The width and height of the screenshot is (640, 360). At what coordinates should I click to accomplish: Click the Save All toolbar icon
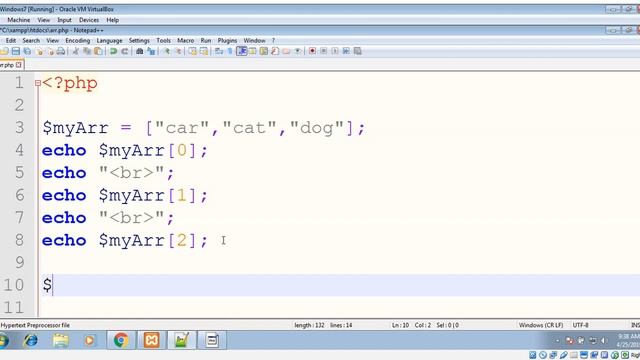(27, 51)
